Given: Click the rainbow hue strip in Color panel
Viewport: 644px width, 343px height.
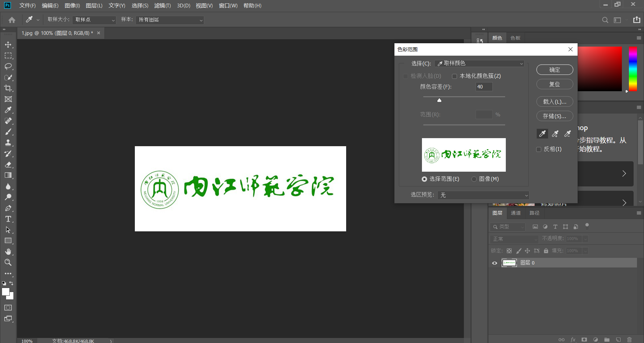Looking at the screenshot, I should click(x=633, y=69).
